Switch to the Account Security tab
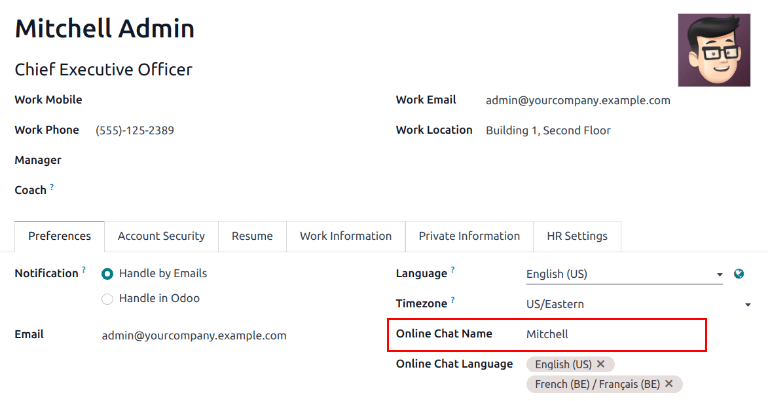The height and width of the screenshot is (401, 768). (x=161, y=236)
